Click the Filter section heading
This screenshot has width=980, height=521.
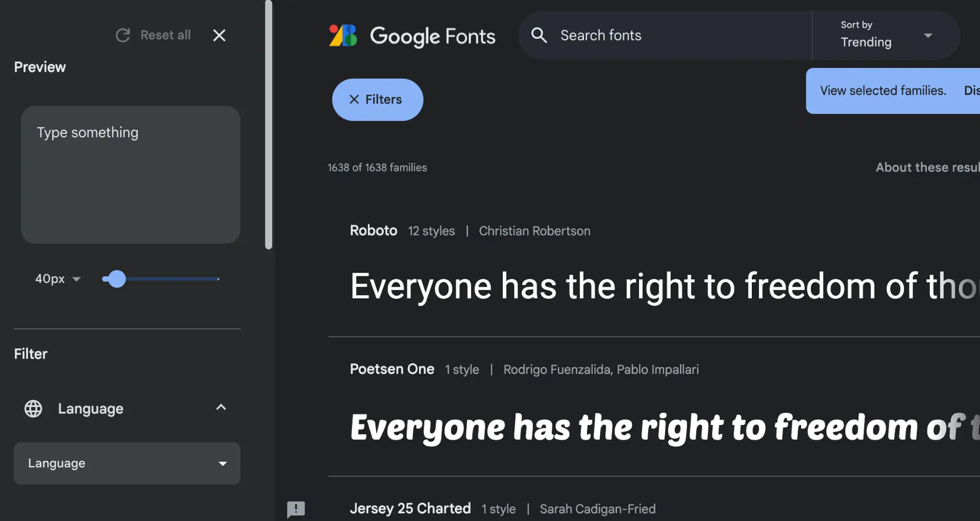(x=31, y=353)
